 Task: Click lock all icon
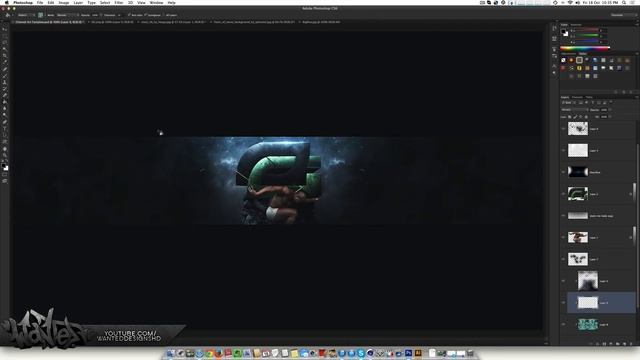pos(586,117)
